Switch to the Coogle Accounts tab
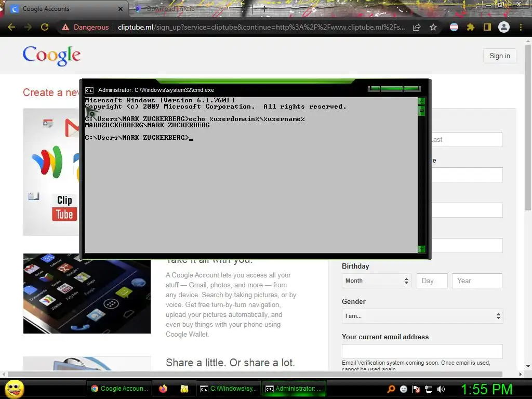 pos(64,9)
